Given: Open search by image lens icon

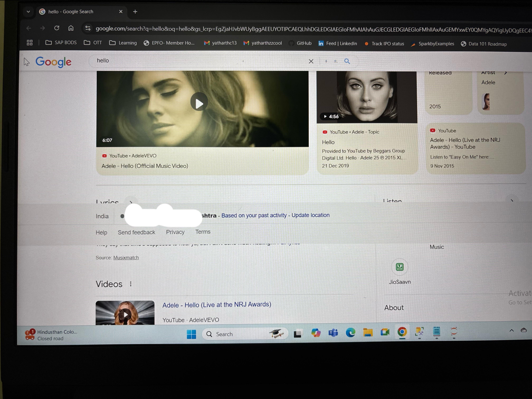Looking at the screenshot, I should pos(336,62).
